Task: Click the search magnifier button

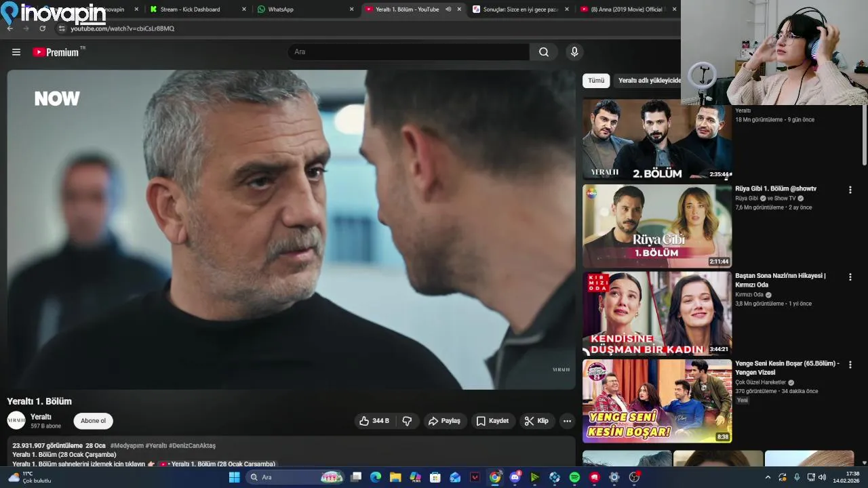Action: [x=544, y=52]
